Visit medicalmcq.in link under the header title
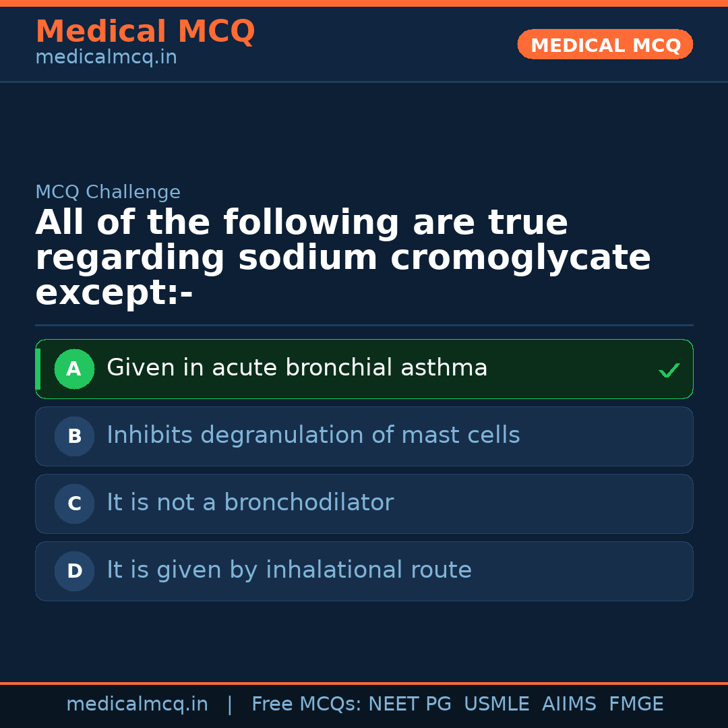 (x=106, y=58)
